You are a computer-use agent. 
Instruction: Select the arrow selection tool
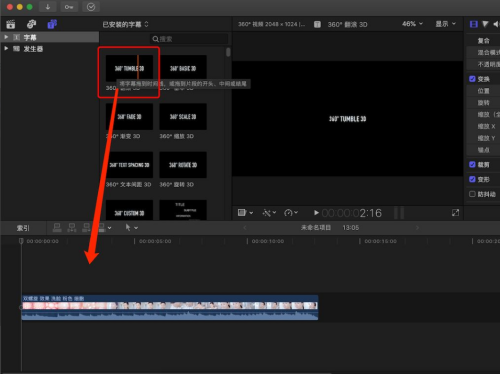[x=128, y=227]
